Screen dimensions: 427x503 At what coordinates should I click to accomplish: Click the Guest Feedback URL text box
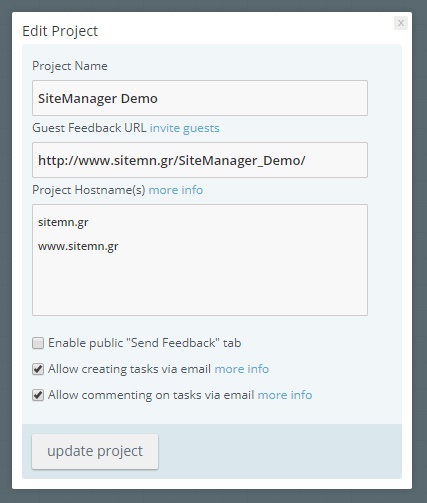(x=200, y=160)
